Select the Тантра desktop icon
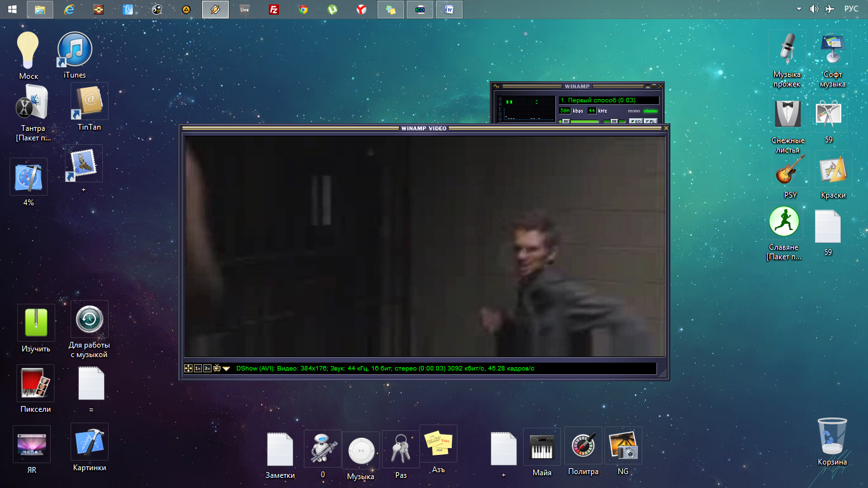The width and height of the screenshot is (868, 488). tap(32, 113)
